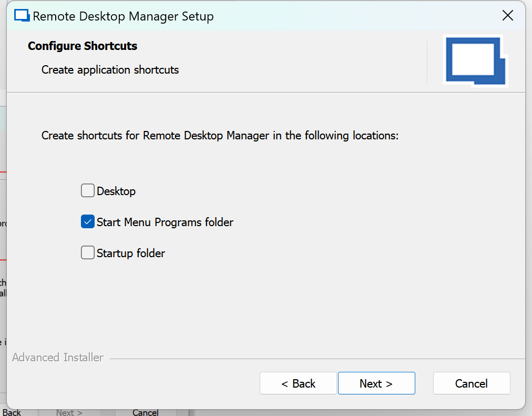Image resolution: width=532 pixels, height=416 pixels.
Task: Abort setup using the Cancel button
Action: [472, 383]
